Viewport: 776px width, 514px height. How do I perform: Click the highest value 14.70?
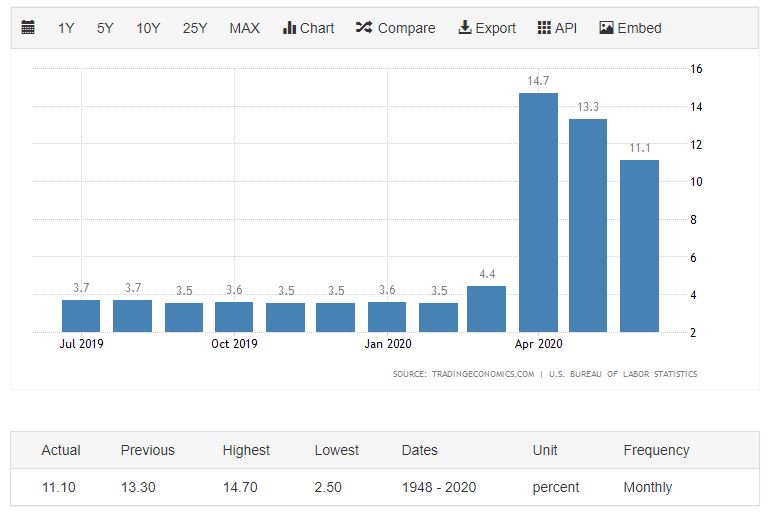[240, 487]
